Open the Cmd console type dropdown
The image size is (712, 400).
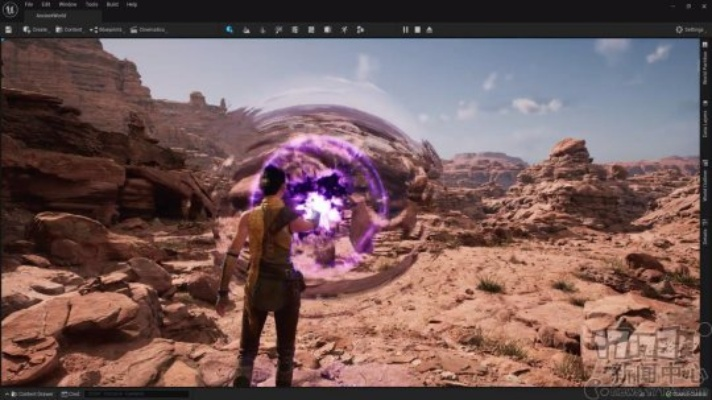(70, 394)
